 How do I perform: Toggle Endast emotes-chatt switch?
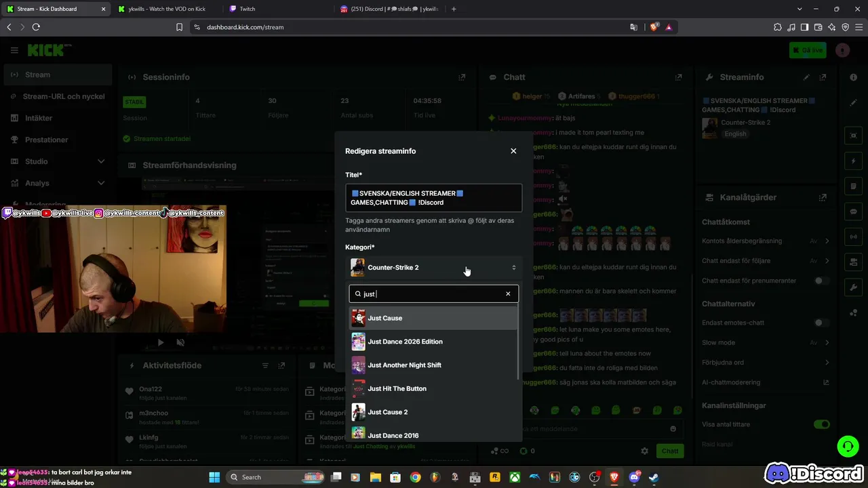pyautogui.click(x=822, y=323)
